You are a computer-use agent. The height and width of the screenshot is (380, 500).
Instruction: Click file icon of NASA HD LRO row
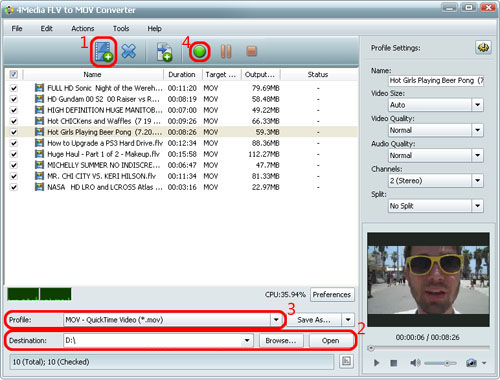39,187
